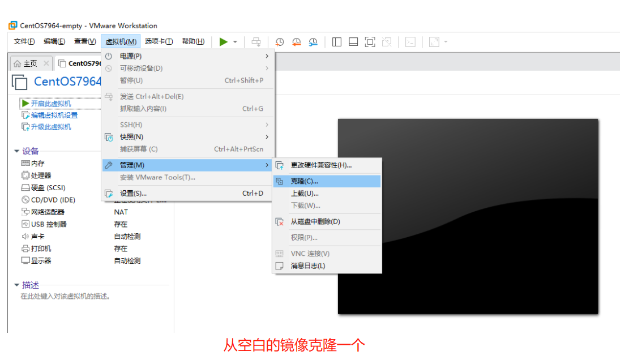This screenshot has height=364, width=629.
Task: Select the 打印机 device row
Action: pos(36,249)
